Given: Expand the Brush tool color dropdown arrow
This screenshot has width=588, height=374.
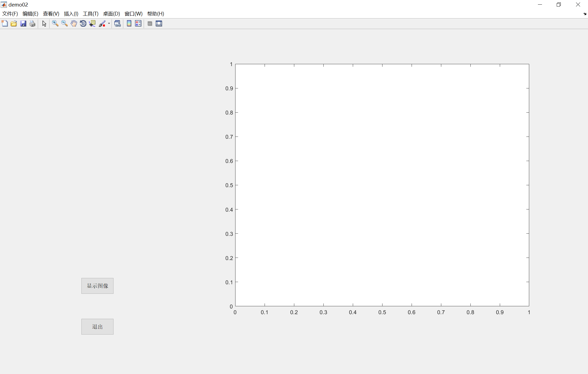Looking at the screenshot, I should (x=109, y=24).
